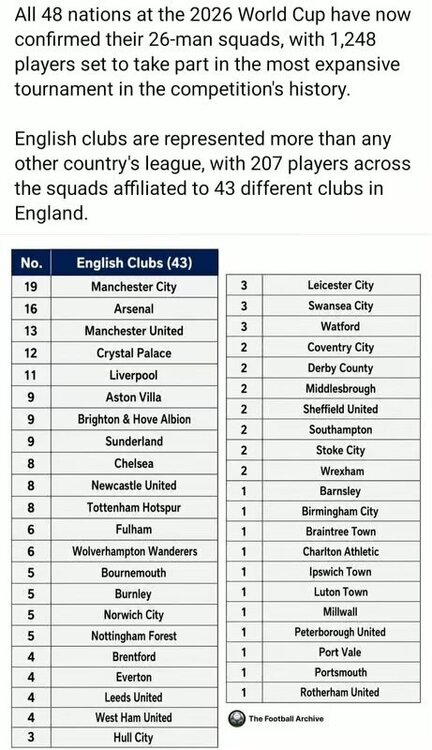Viewport: 432px width, 750px height.
Task: Click the Arsenal club name cell
Action: [134, 309]
